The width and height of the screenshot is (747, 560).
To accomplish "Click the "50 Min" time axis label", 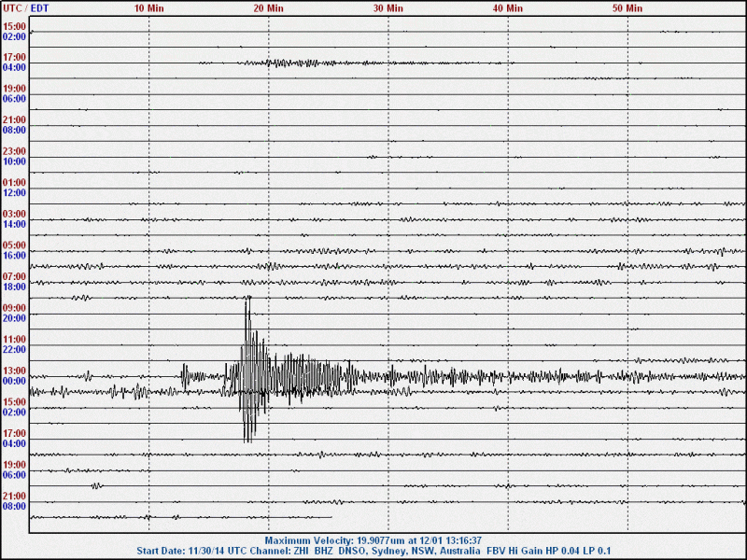I will (x=627, y=8).
